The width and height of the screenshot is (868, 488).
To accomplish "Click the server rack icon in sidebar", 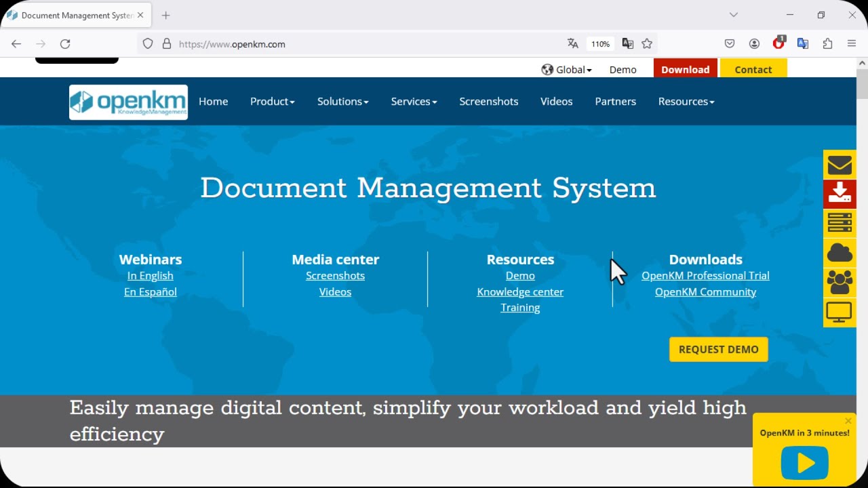I will 840,223.
